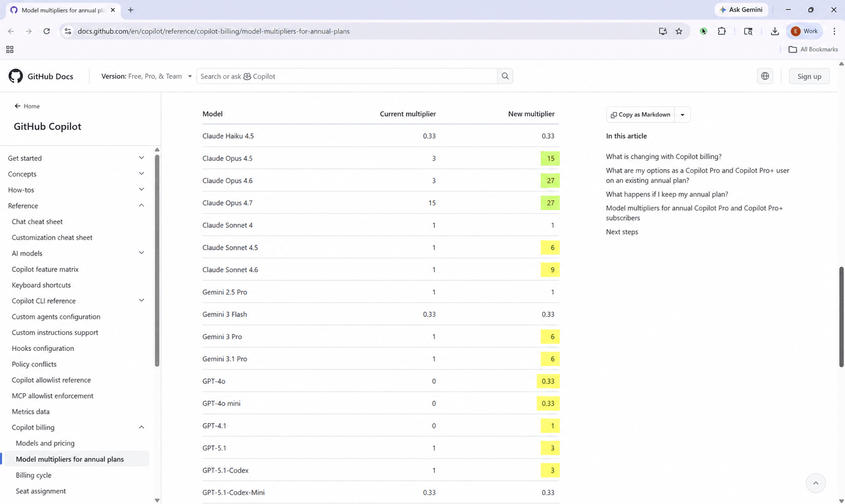Screen dimensions: 845x504
Task: Click the browser address bar URL
Action: (214, 31)
